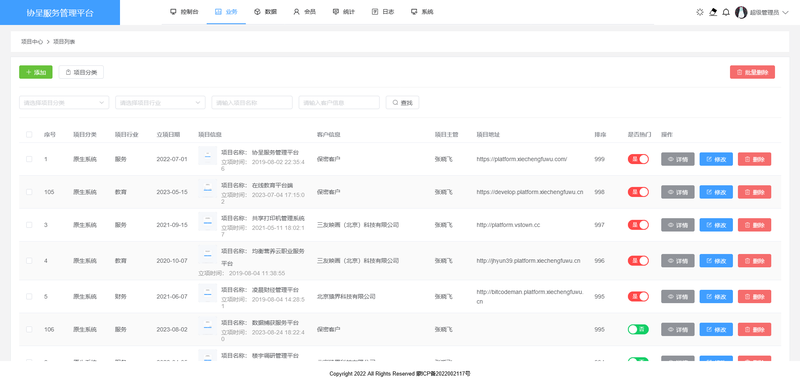This screenshot has width=800, height=386.
Task: Click the 查找 search button
Action: 402,102
